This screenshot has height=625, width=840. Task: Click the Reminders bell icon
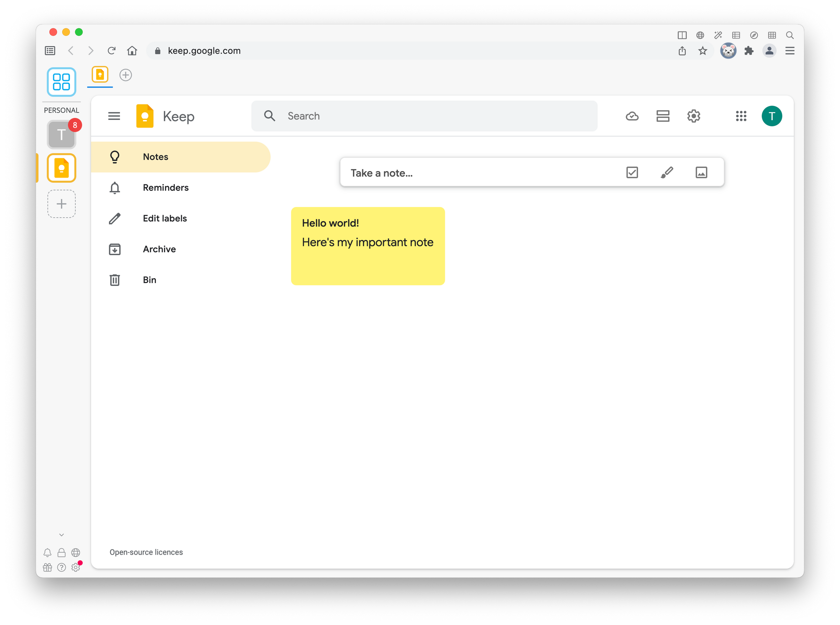click(x=114, y=188)
